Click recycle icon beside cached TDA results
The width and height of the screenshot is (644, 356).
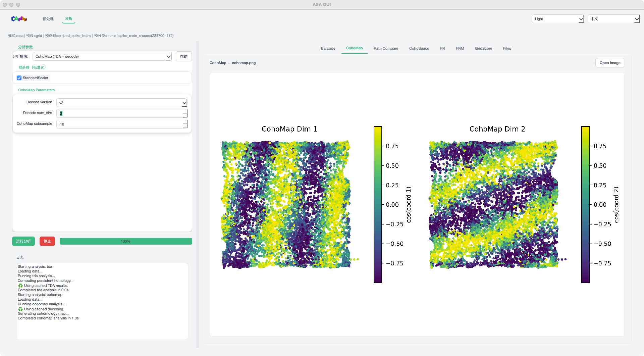click(20, 286)
